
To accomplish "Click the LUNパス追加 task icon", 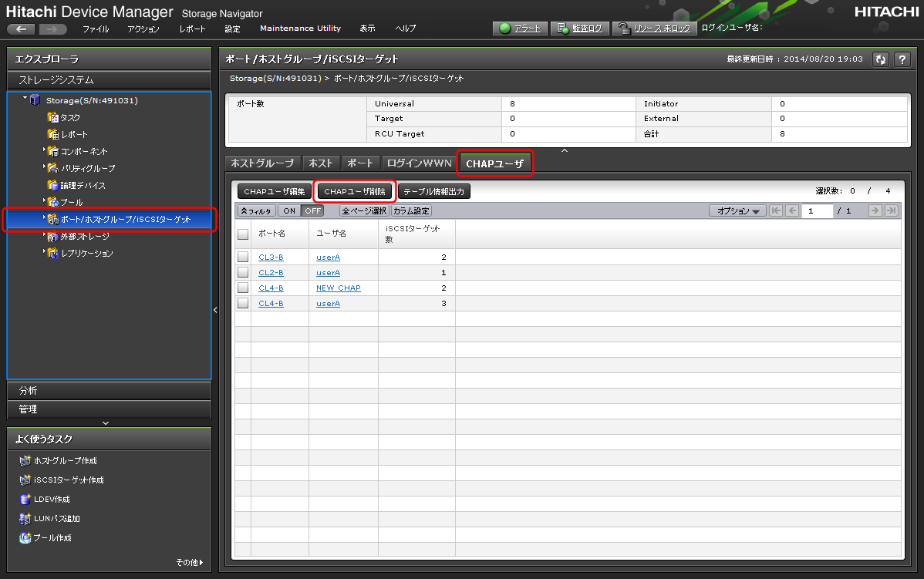I will pyautogui.click(x=25, y=519).
